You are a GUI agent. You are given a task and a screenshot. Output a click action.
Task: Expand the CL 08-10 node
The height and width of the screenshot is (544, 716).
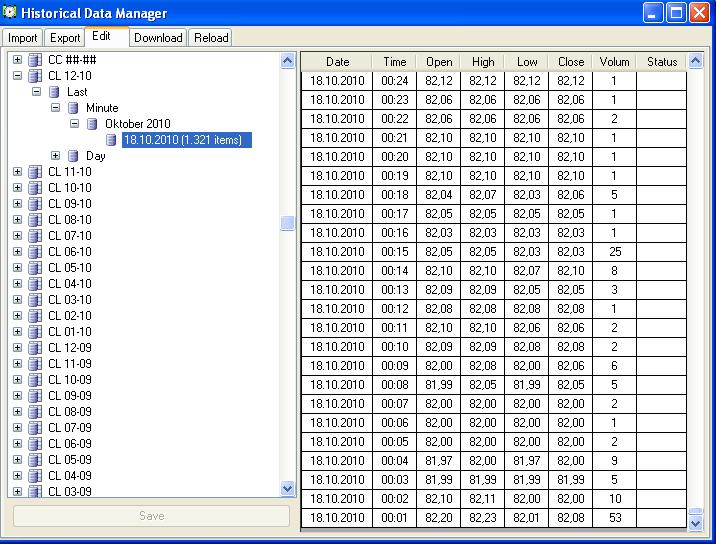pyautogui.click(x=17, y=220)
